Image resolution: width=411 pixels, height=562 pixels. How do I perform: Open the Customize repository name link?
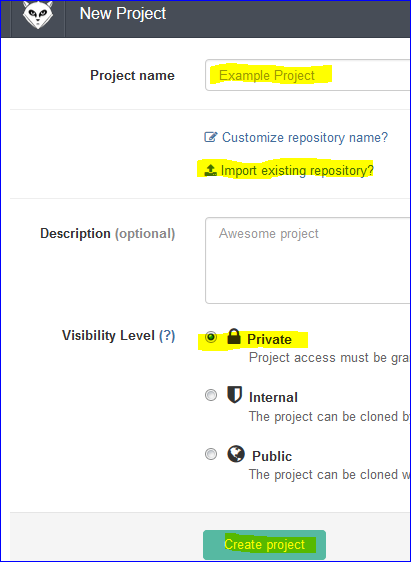(x=305, y=137)
